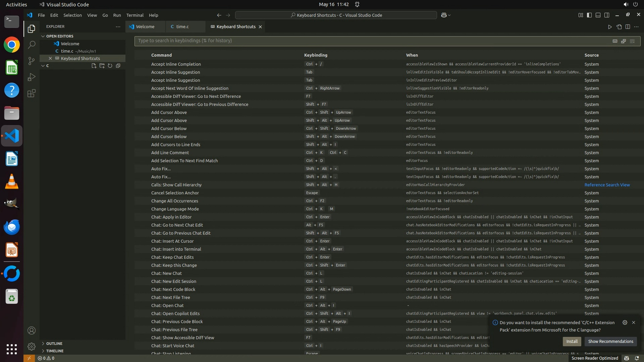Click New File icon in Explorer

(x=94, y=66)
